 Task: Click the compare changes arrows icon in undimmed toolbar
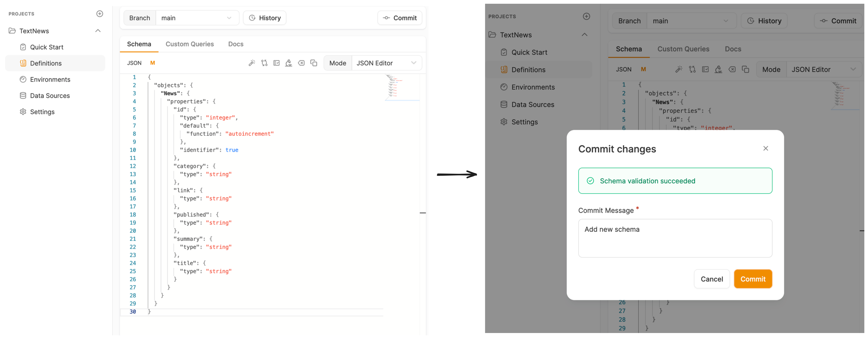tap(264, 63)
